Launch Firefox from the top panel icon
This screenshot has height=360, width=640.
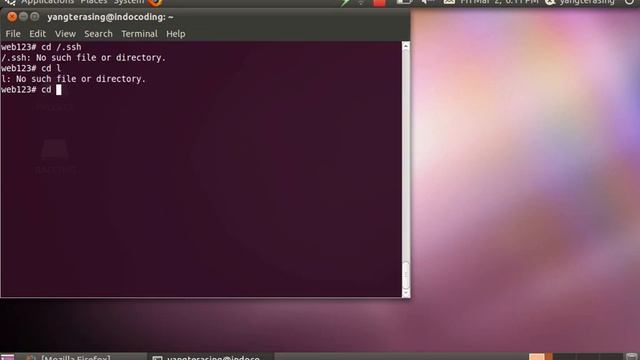click(155, 2)
